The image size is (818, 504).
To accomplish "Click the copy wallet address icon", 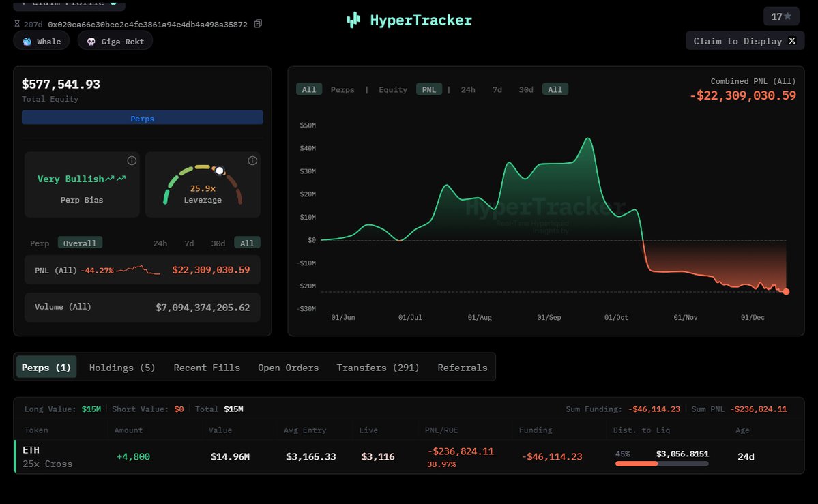I will [x=258, y=24].
